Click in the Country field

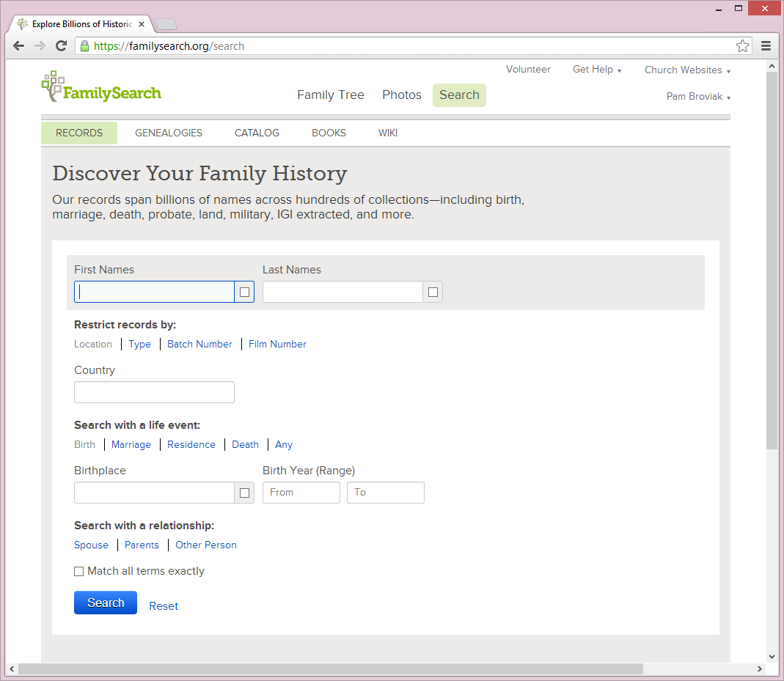pyautogui.click(x=155, y=392)
